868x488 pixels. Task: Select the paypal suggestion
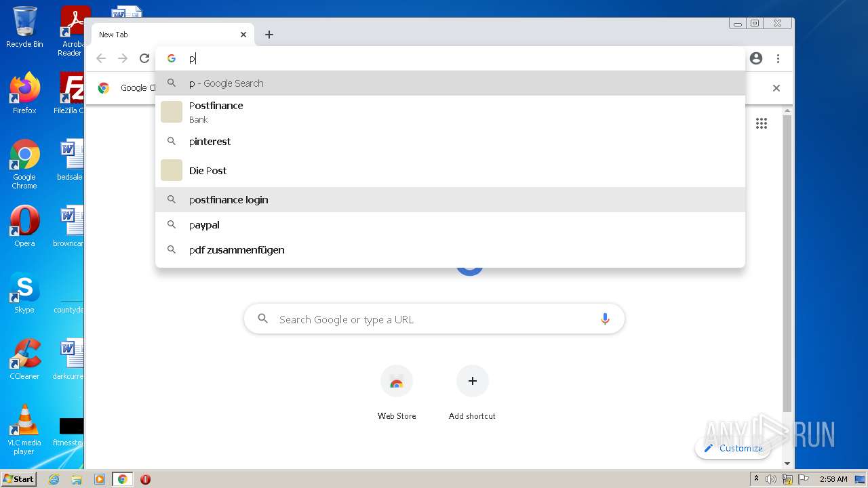450,225
